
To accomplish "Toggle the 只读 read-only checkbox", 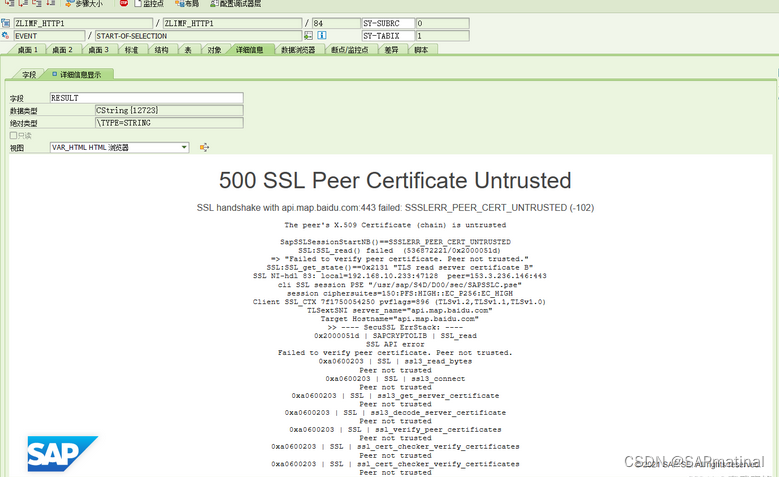I will pos(13,135).
